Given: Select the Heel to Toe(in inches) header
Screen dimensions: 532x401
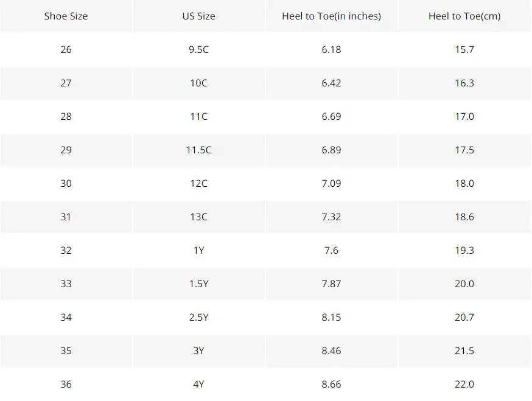Looking at the screenshot, I should point(332,16).
